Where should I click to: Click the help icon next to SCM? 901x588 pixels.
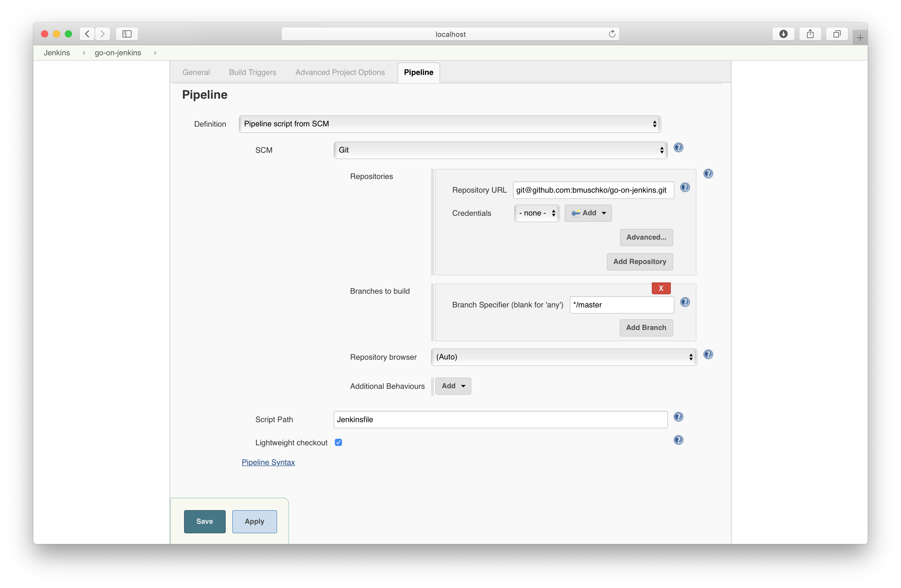[x=678, y=147]
